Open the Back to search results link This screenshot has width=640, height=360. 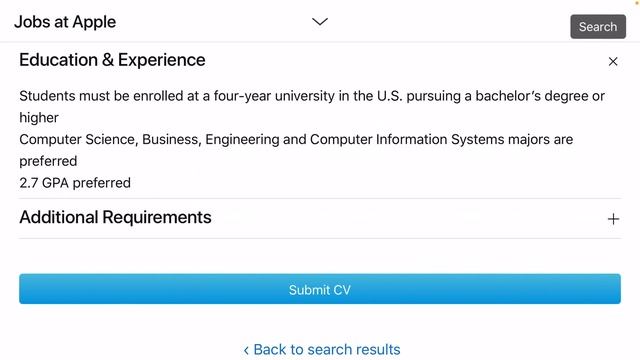tap(322, 349)
